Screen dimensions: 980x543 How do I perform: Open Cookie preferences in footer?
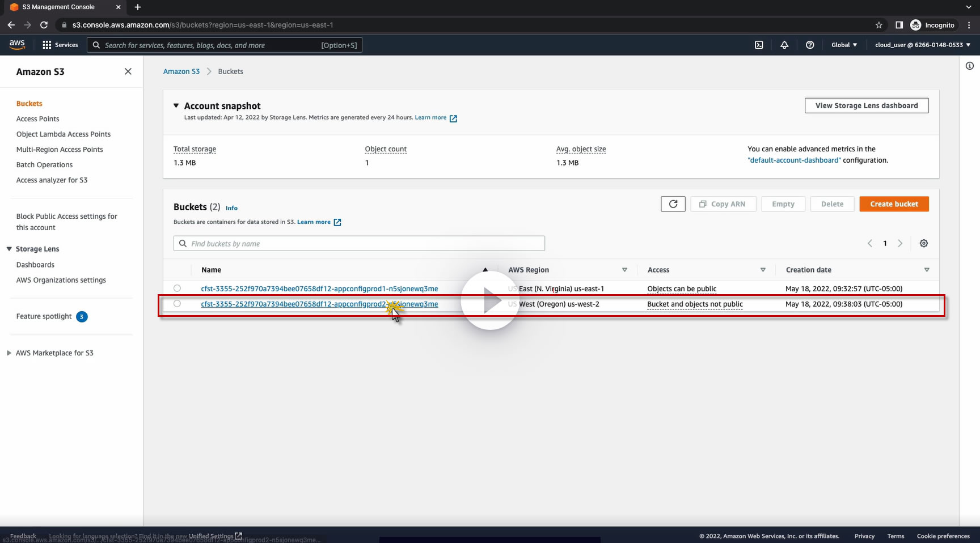click(x=943, y=536)
